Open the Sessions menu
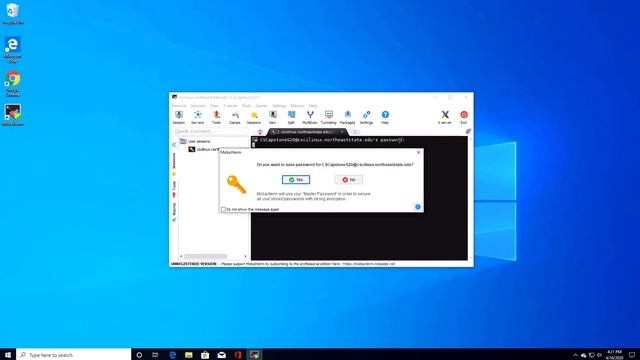Viewport: 640px width, 360px height. pos(198,106)
